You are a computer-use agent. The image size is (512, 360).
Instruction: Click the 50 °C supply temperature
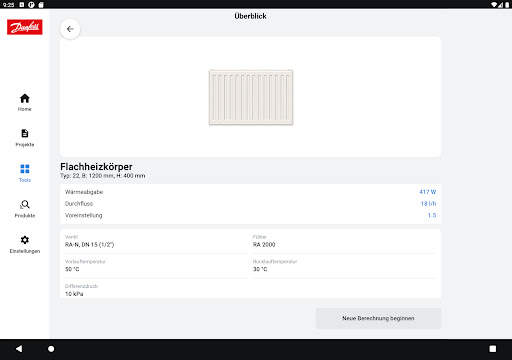coord(72,269)
